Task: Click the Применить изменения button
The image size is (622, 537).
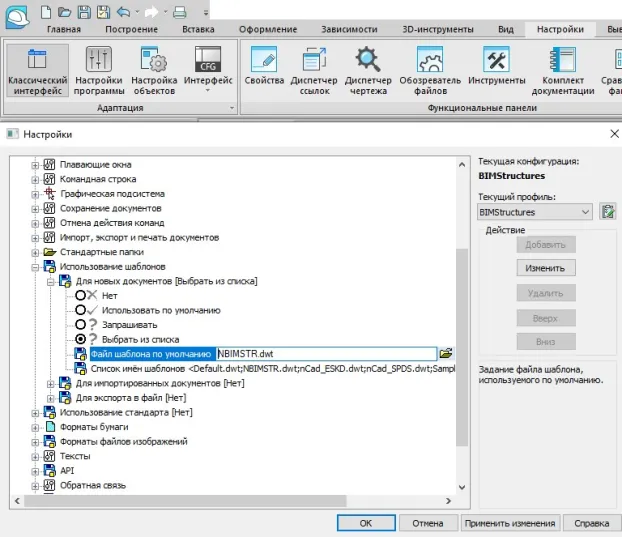Action: point(510,523)
